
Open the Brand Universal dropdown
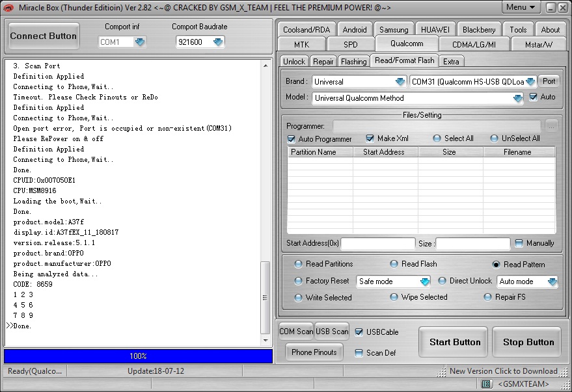400,82
